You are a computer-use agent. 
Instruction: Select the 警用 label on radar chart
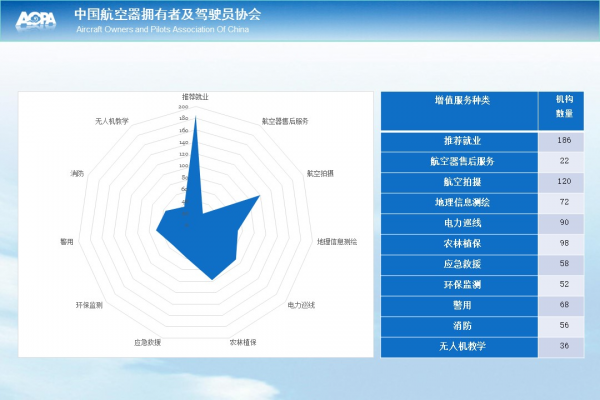(x=67, y=242)
